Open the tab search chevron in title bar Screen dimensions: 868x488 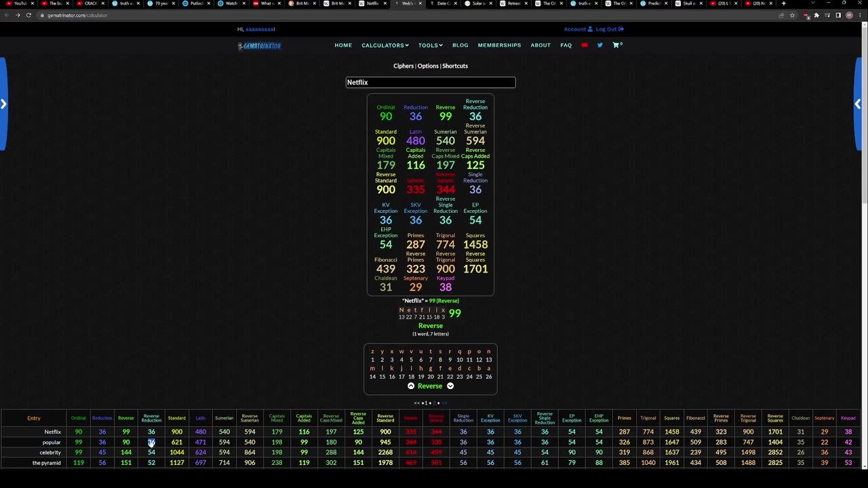(813, 3)
